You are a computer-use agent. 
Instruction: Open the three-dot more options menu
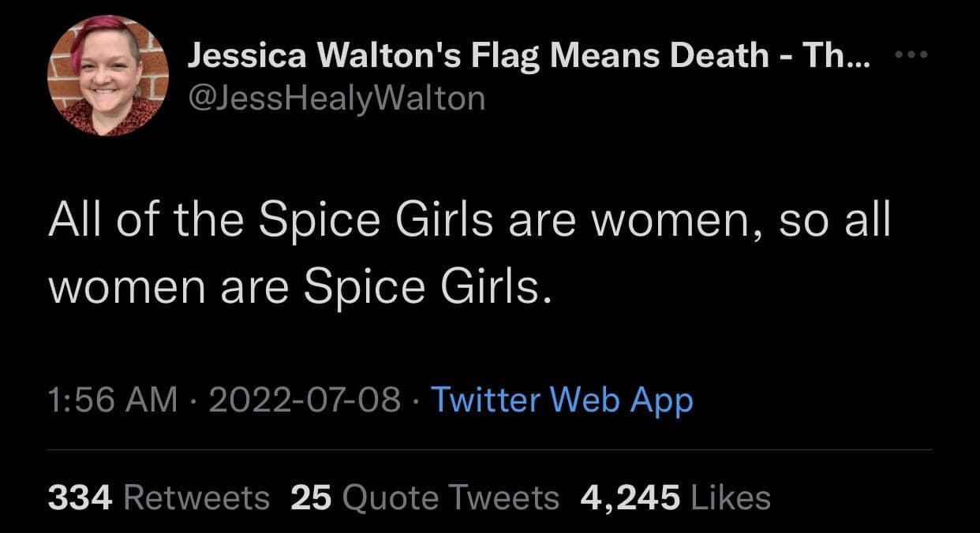(913, 56)
